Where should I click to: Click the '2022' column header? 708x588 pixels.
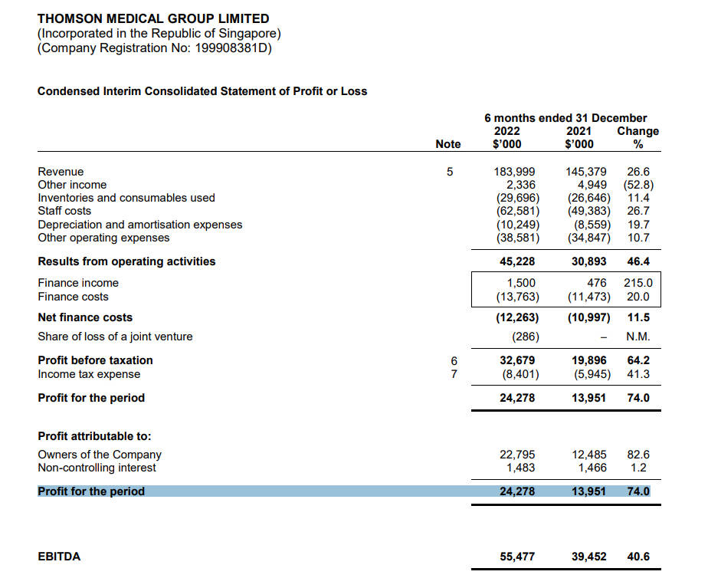[506, 131]
